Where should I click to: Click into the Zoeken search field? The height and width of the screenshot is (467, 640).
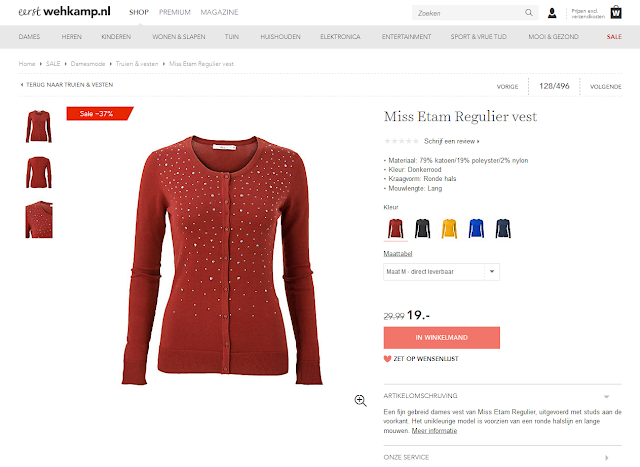[469, 13]
